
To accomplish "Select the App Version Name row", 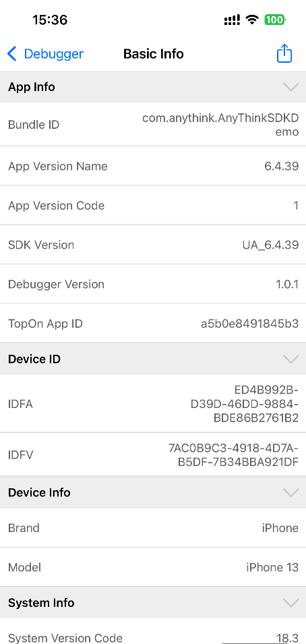I will [x=153, y=166].
